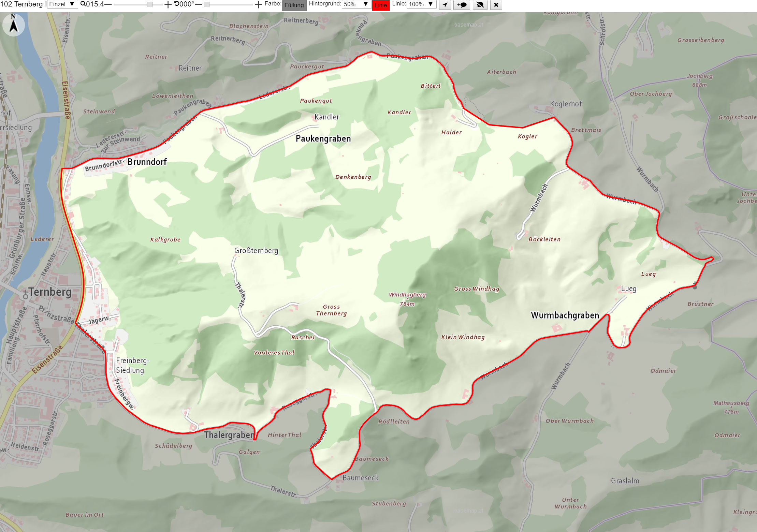
Task: Click the Paukengraben label on the map
Action: pyautogui.click(x=323, y=138)
